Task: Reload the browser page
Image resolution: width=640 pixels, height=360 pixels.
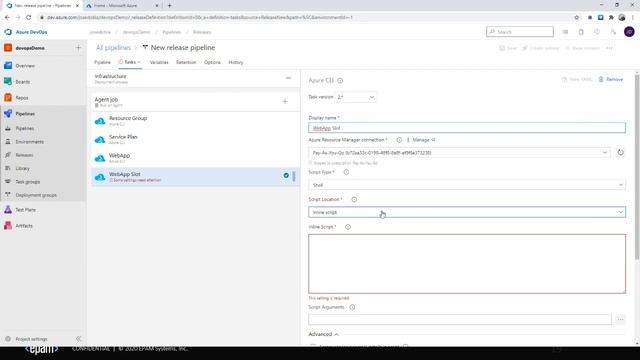Action: click(28, 18)
